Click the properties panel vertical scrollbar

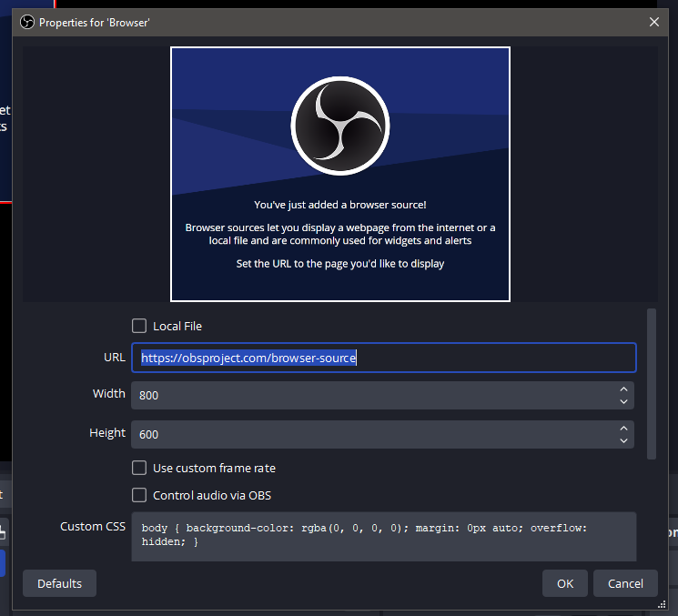click(x=652, y=384)
